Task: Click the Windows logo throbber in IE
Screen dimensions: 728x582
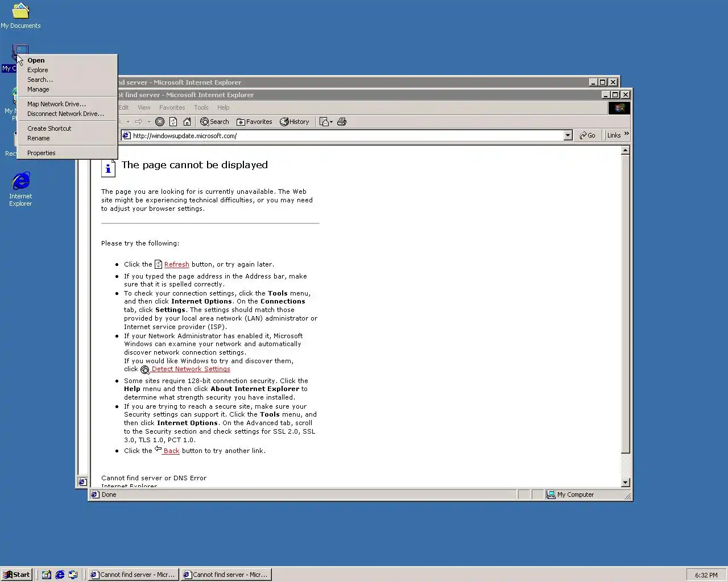Action: click(619, 107)
